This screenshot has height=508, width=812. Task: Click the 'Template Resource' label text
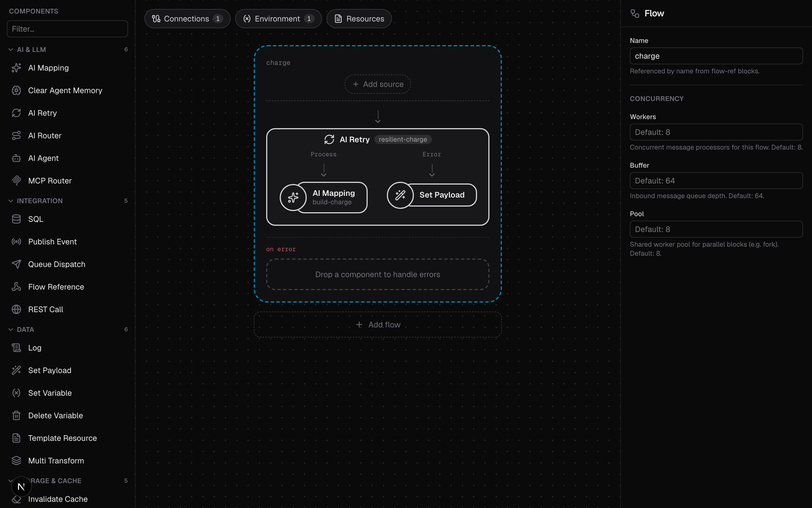pyautogui.click(x=62, y=438)
